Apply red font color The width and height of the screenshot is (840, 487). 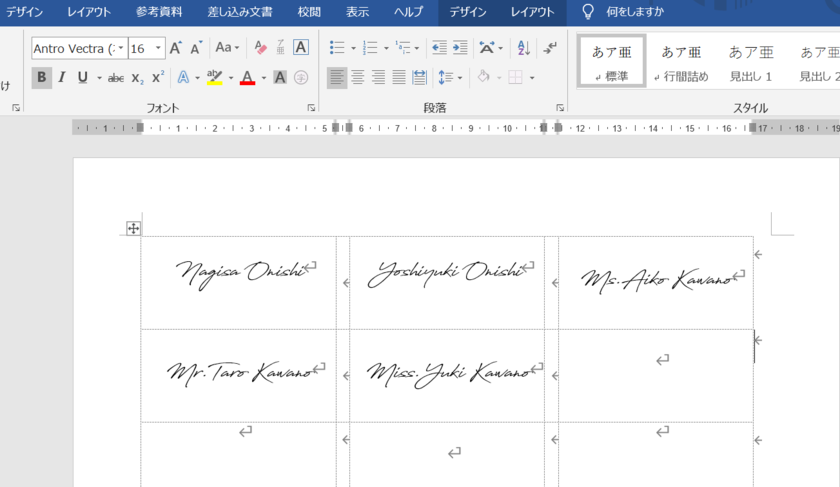[x=247, y=78]
